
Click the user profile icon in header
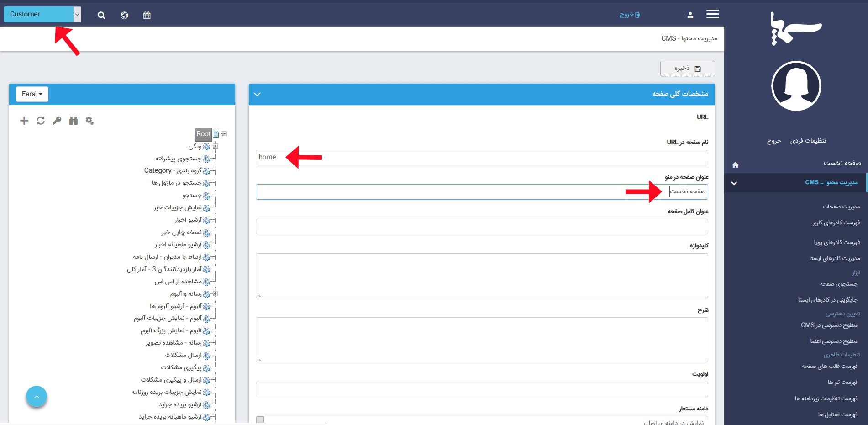(690, 15)
